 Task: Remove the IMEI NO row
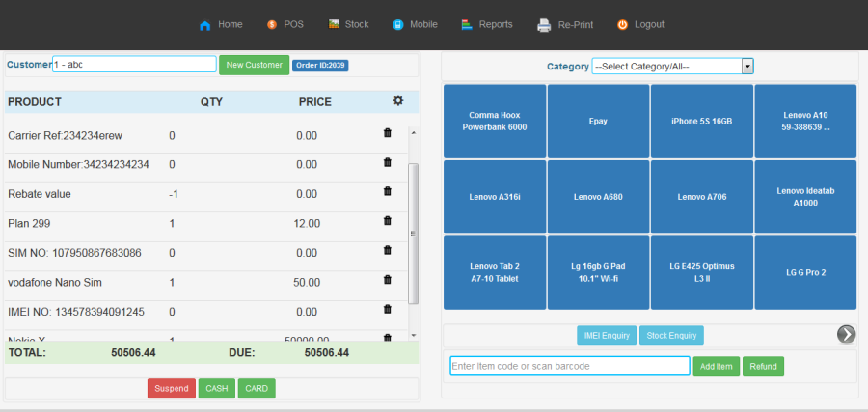tap(388, 310)
